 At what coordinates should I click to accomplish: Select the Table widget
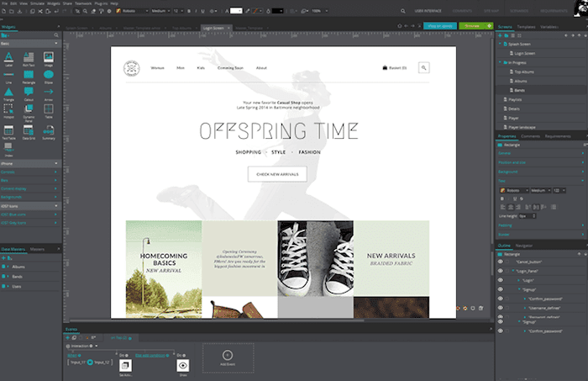(49, 111)
